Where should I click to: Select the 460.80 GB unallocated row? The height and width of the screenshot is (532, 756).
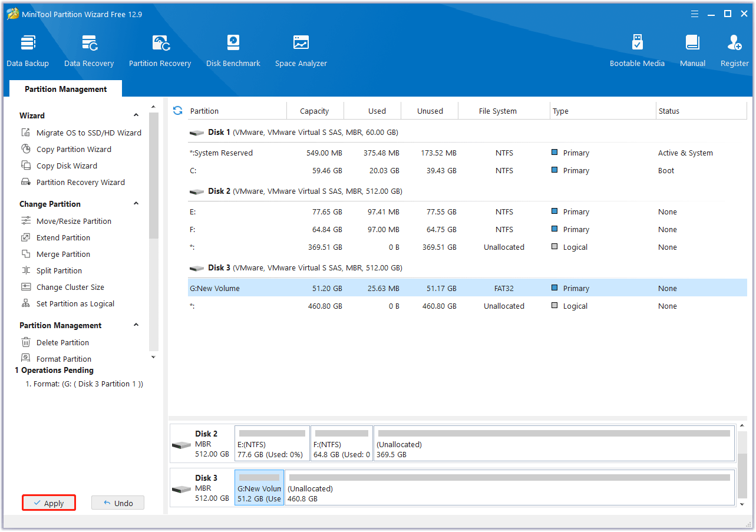tap(467, 306)
